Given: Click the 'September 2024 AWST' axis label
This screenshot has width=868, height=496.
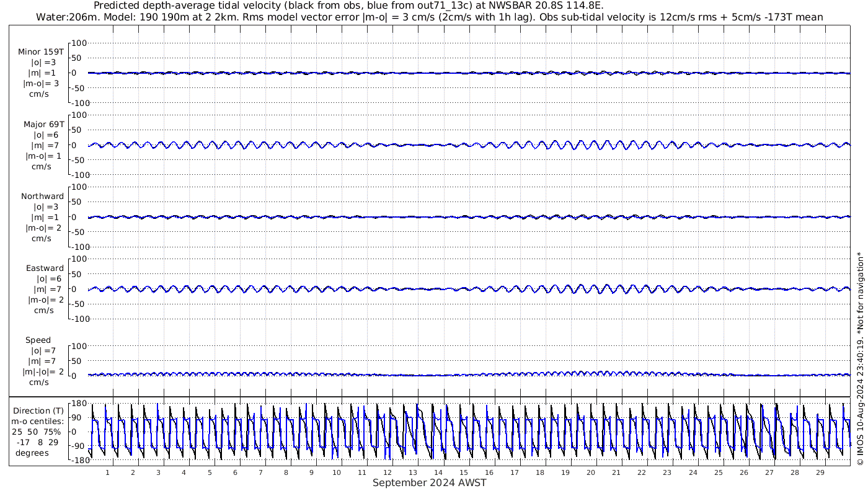Looking at the screenshot, I should 430,483.
